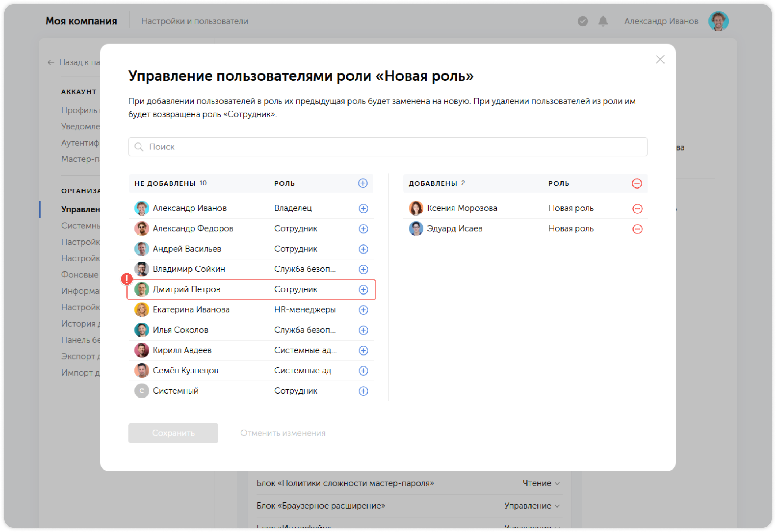Remove all added users via header minus
The height and width of the screenshot is (532, 776).
636,183
